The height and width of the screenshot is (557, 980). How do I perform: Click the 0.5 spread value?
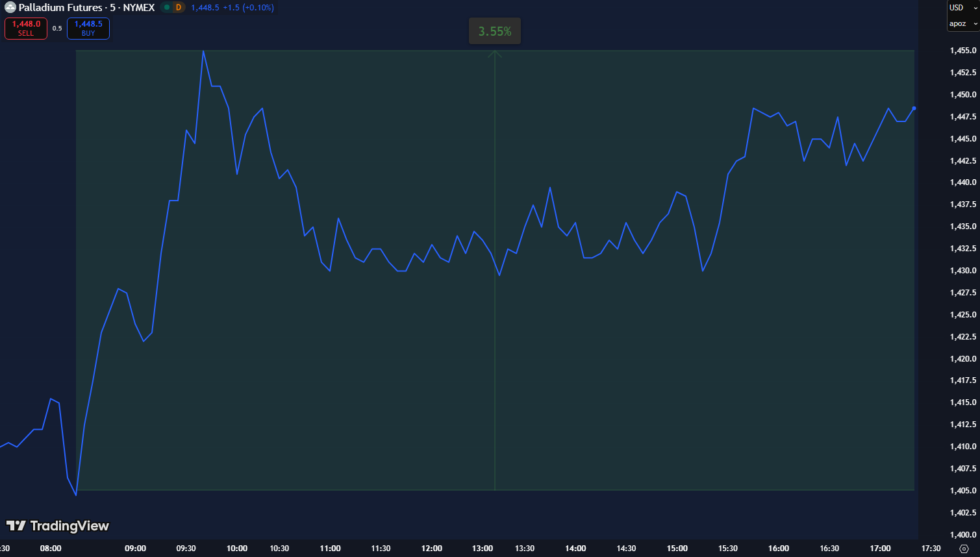(57, 29)
